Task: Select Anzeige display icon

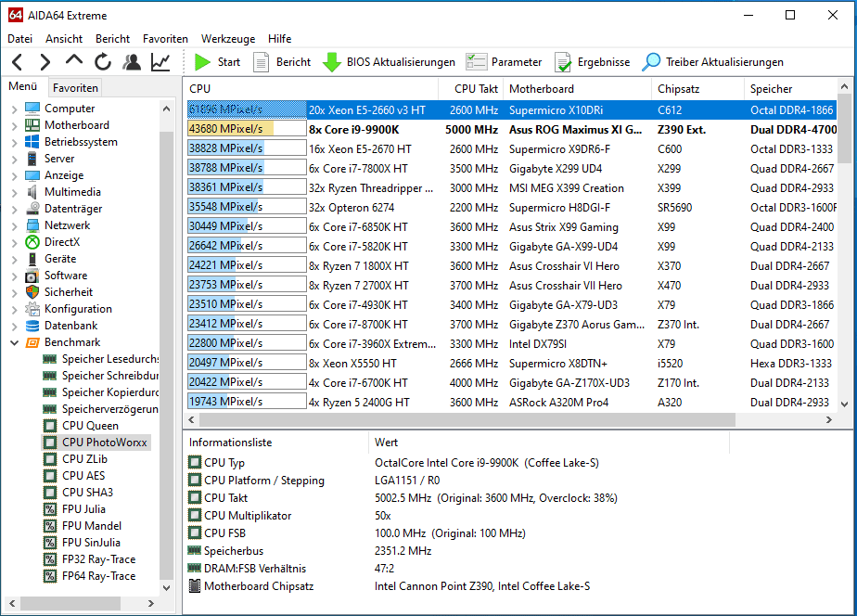Action: point(32,175)
